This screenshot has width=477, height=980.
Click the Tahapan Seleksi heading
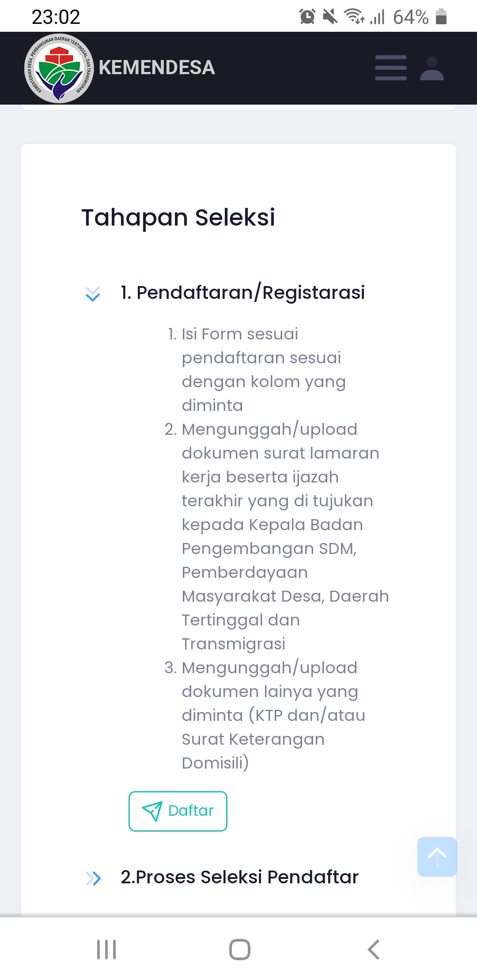(x=178, y=217)
